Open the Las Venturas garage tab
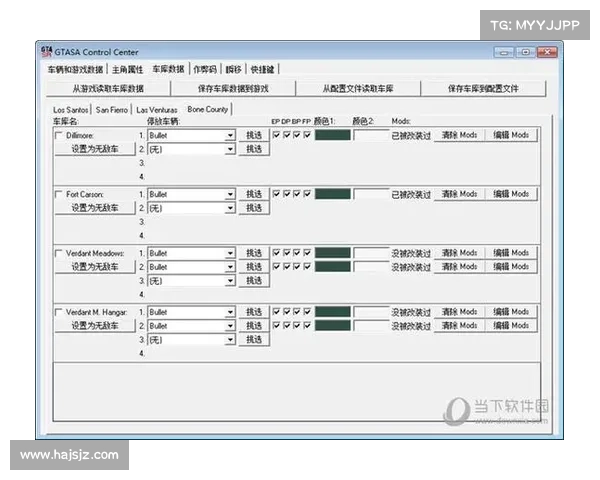 [157, 110]
